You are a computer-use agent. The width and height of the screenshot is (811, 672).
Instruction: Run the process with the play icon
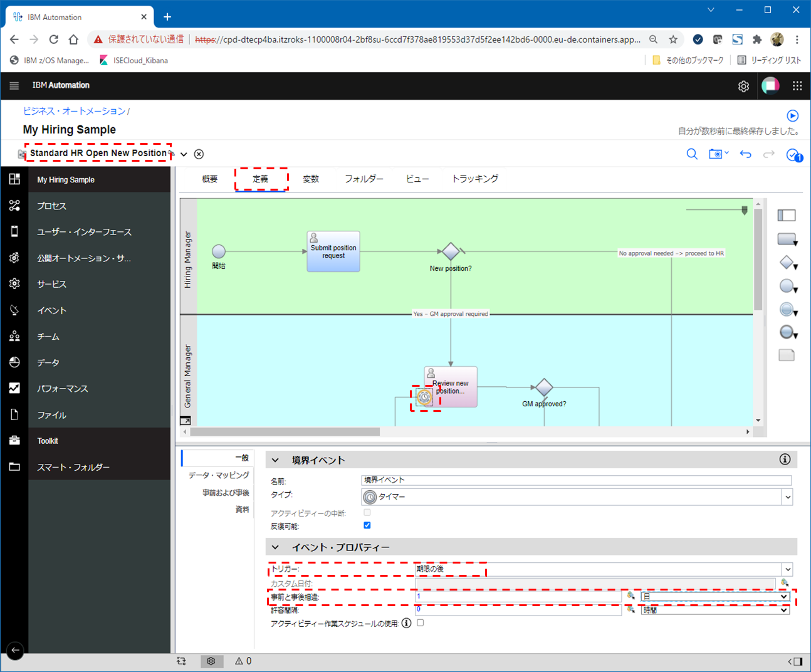pyautogui.click(x=793, y=115)
